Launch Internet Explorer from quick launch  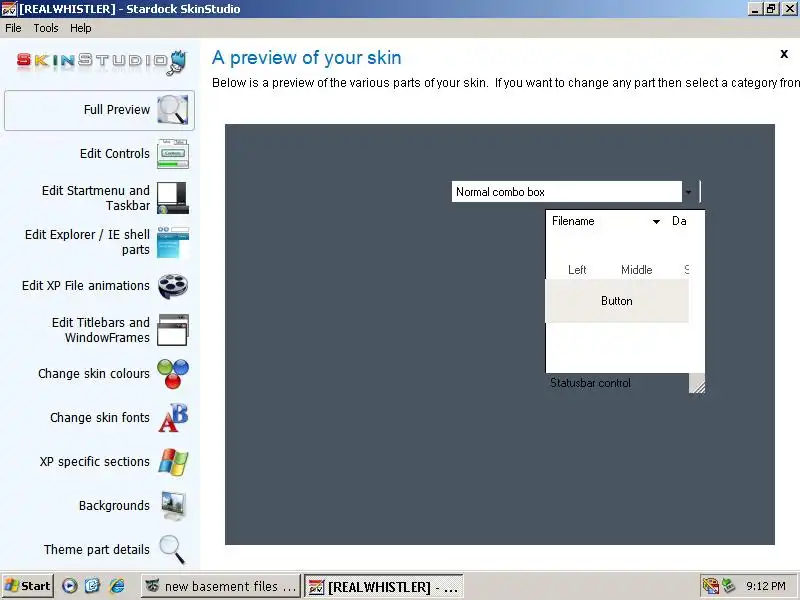click(x=117, y=586)
